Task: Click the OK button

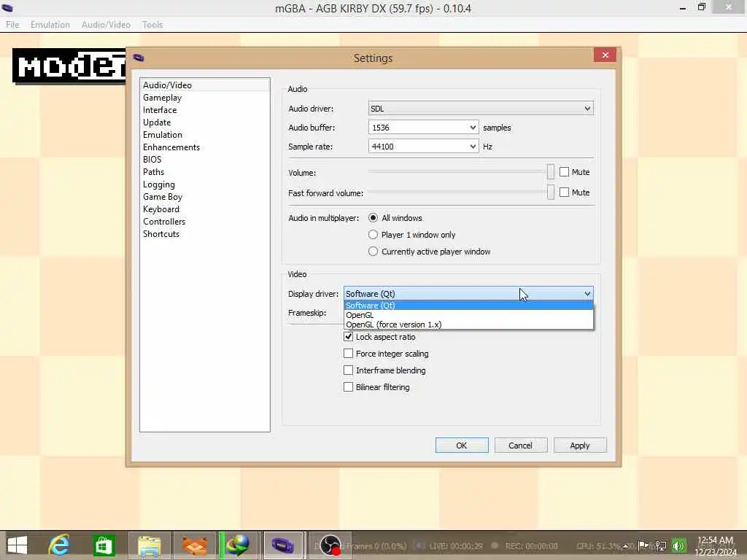Action: [462, 446]
